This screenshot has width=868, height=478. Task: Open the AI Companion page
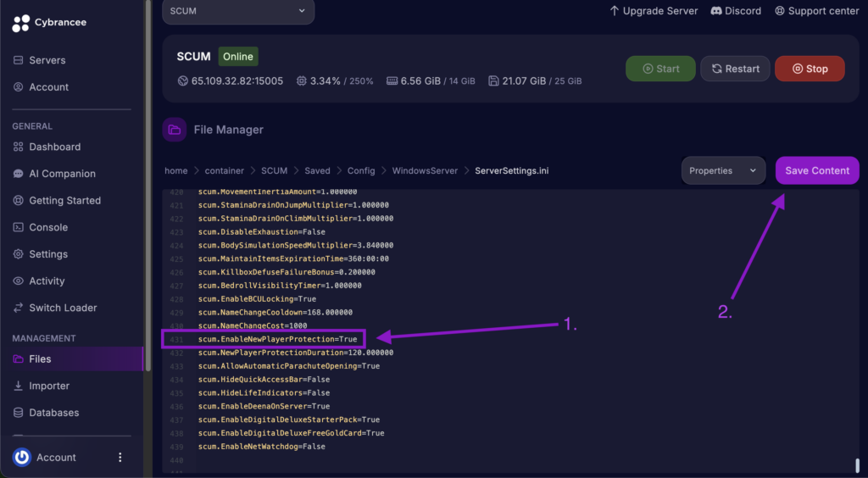tap(54, 174)
